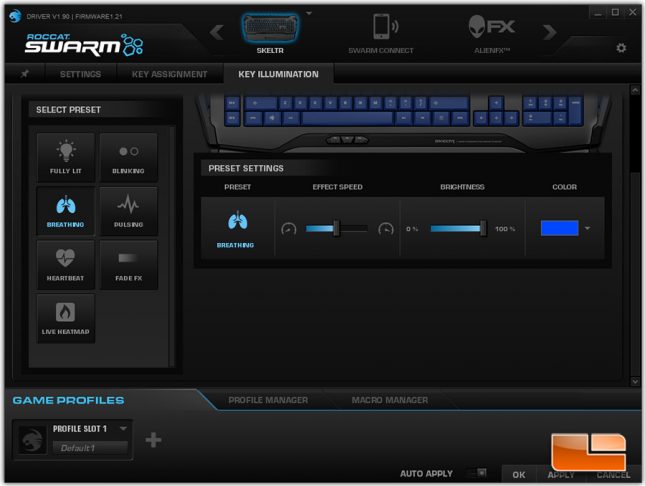Click the pin icon beside Settings tab

(x=25, y=74)
